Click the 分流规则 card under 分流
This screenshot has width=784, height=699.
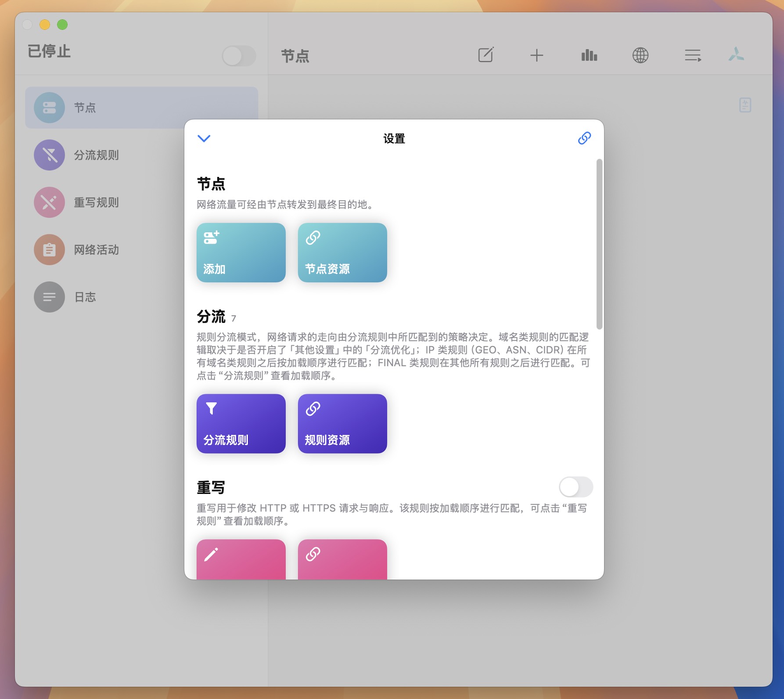click(x=241, y=423)
